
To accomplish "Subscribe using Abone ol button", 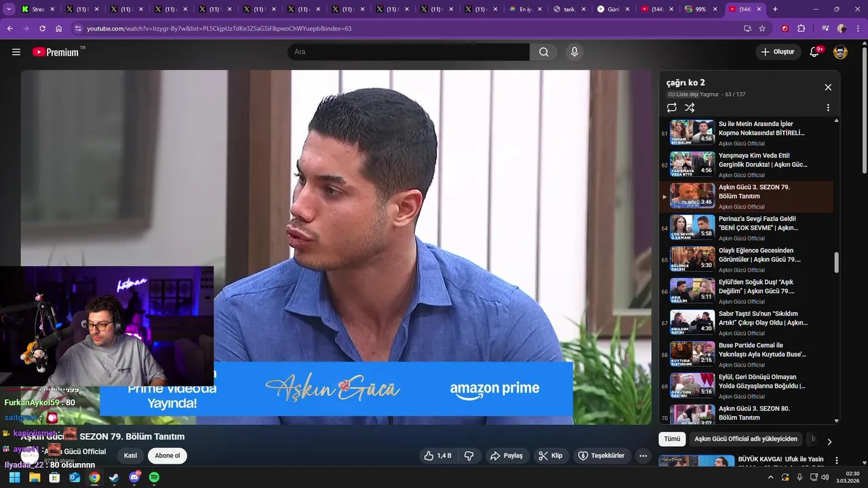I will [x=167, y=456].
